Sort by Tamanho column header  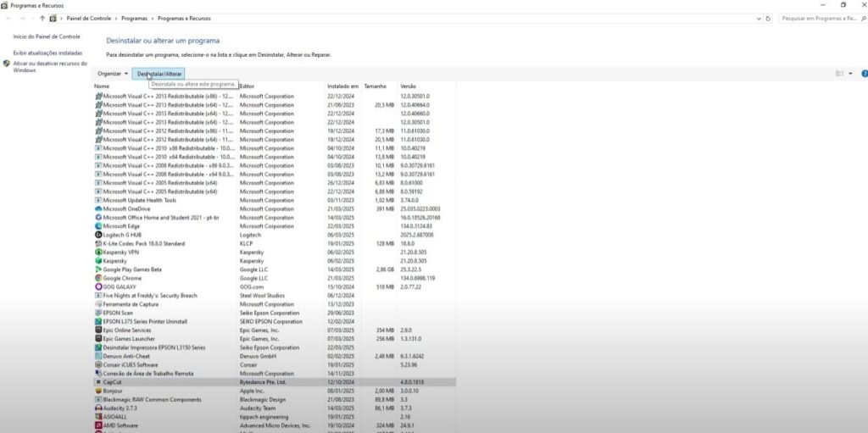point(376,86)
